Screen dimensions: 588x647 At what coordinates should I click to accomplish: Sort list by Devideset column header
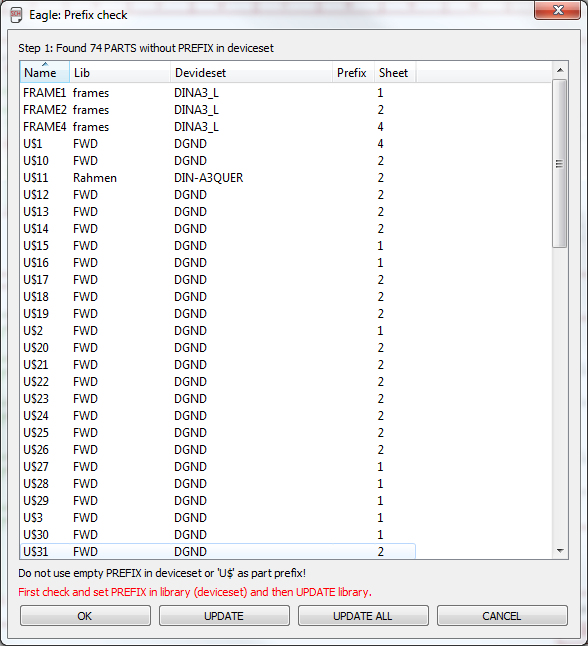coord(251,72)
